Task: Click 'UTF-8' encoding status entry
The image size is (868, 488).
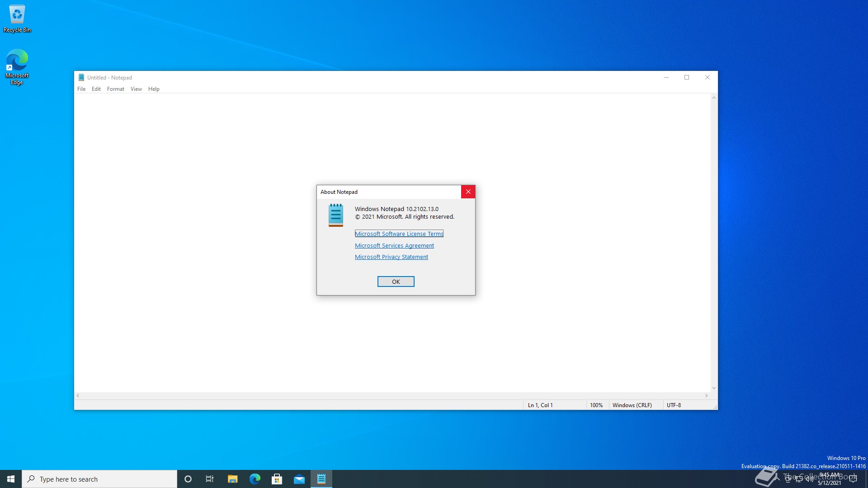Action: click(x=674, y=405)
